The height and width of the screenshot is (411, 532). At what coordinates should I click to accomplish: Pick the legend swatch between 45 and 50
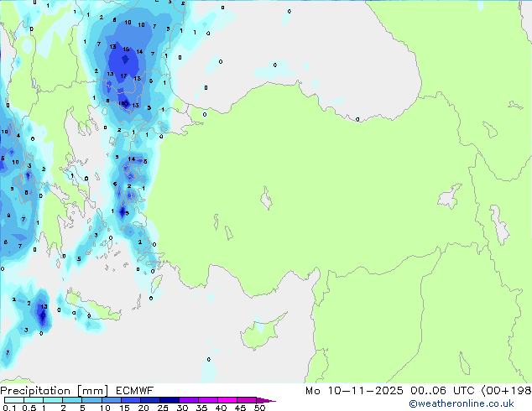pos(247,400)
